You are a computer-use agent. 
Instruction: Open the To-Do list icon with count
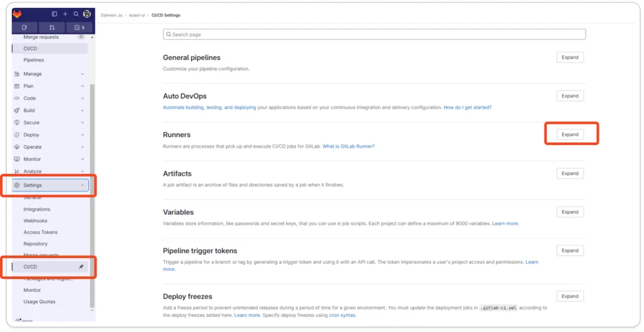pyautogui.click(x=79, y=27)
